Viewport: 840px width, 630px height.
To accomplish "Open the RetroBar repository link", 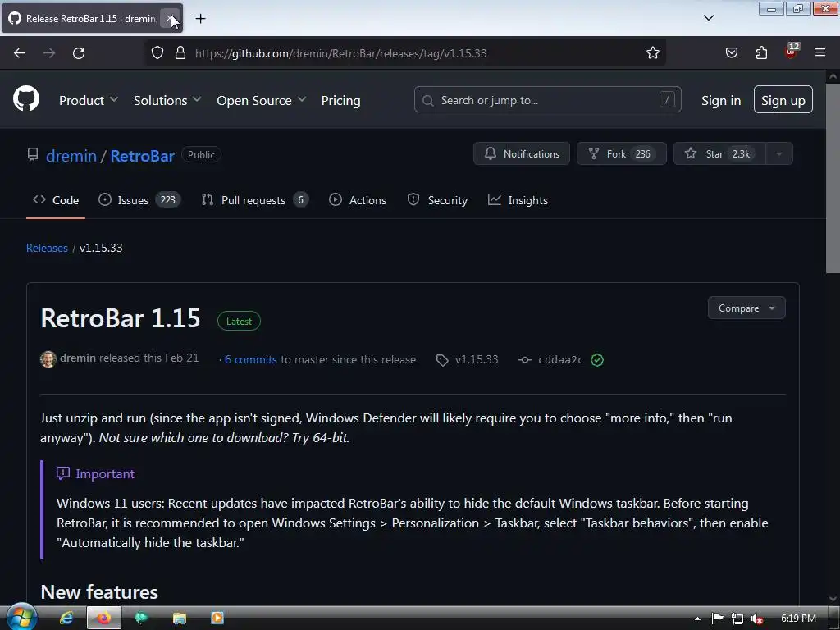I will coord(143,156).
